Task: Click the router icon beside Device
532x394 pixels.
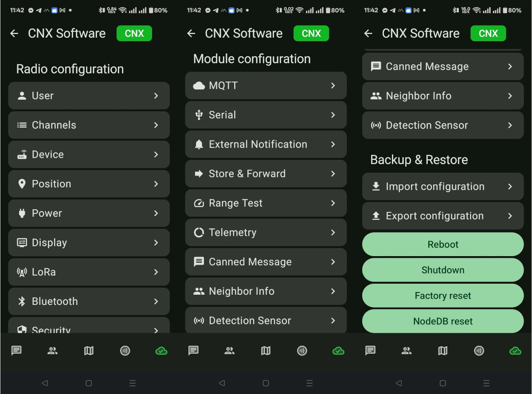Action: coord(22,155)
